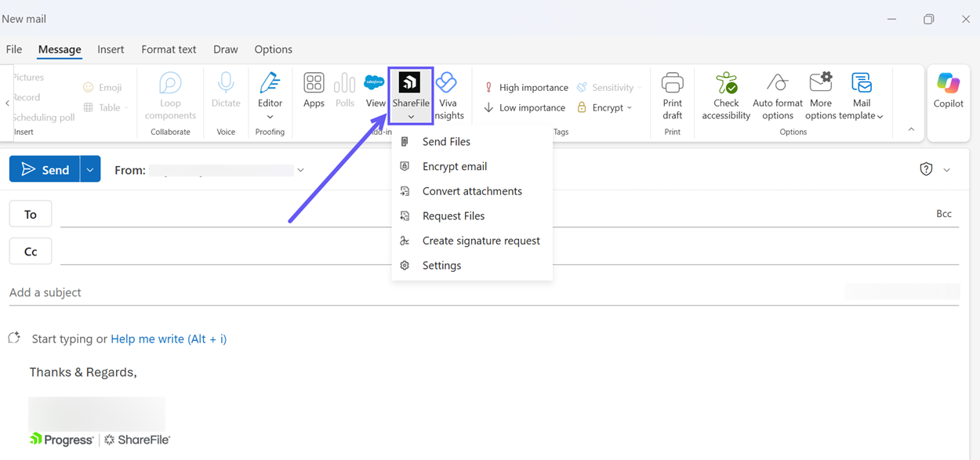Click the To recipients button
The width and height of the screenshot is (980, 460).
tap(31, 214)
